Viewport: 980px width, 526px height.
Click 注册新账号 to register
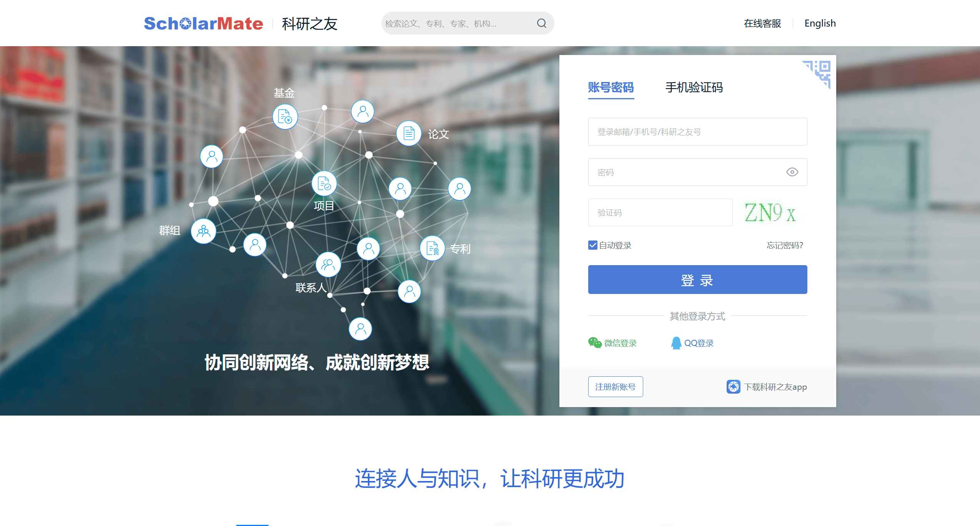click(616, 386)
